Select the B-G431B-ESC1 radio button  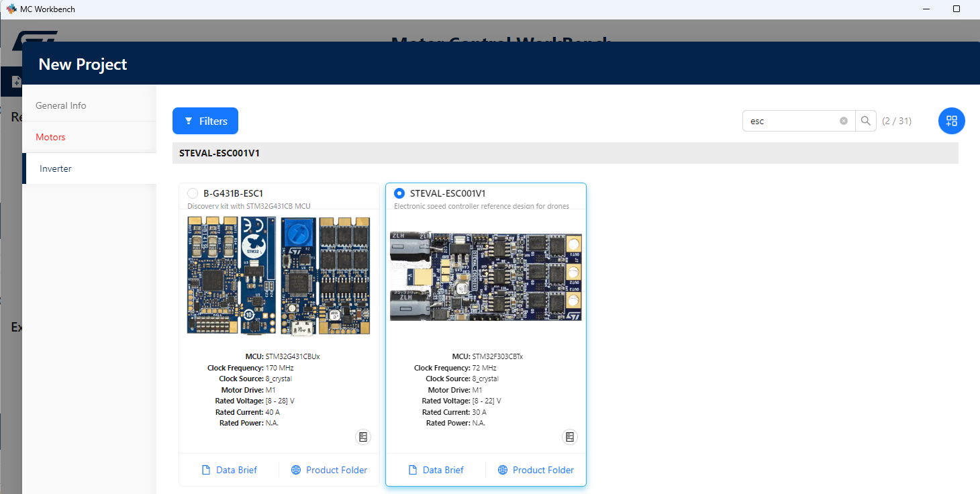coord(192,193)
